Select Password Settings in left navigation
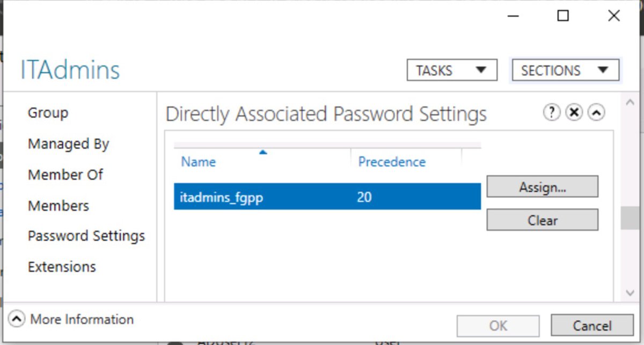 pos(86,236)
